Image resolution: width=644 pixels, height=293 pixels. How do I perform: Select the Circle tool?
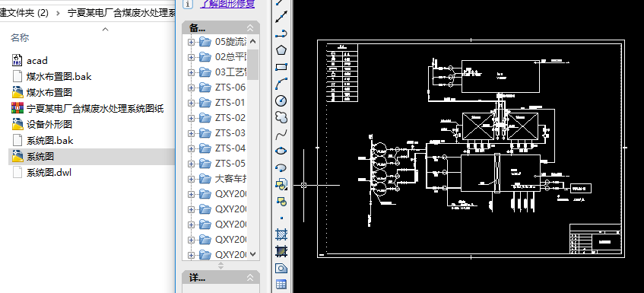point(281,100)
